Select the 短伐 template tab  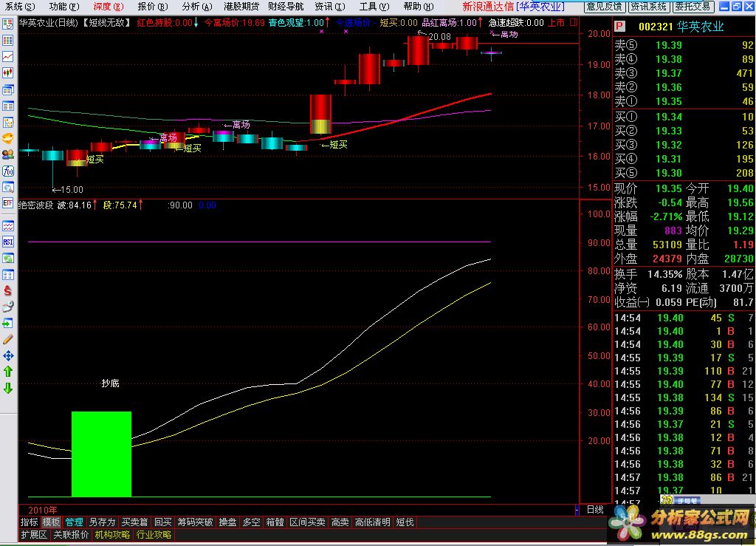click(405, 522)
